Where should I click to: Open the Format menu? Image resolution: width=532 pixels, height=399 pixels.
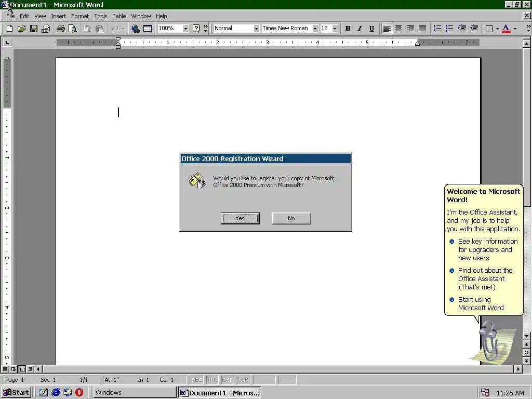79,16
